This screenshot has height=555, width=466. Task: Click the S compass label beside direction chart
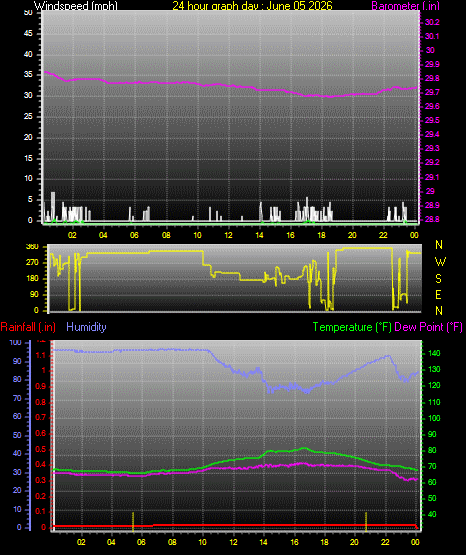438,279
